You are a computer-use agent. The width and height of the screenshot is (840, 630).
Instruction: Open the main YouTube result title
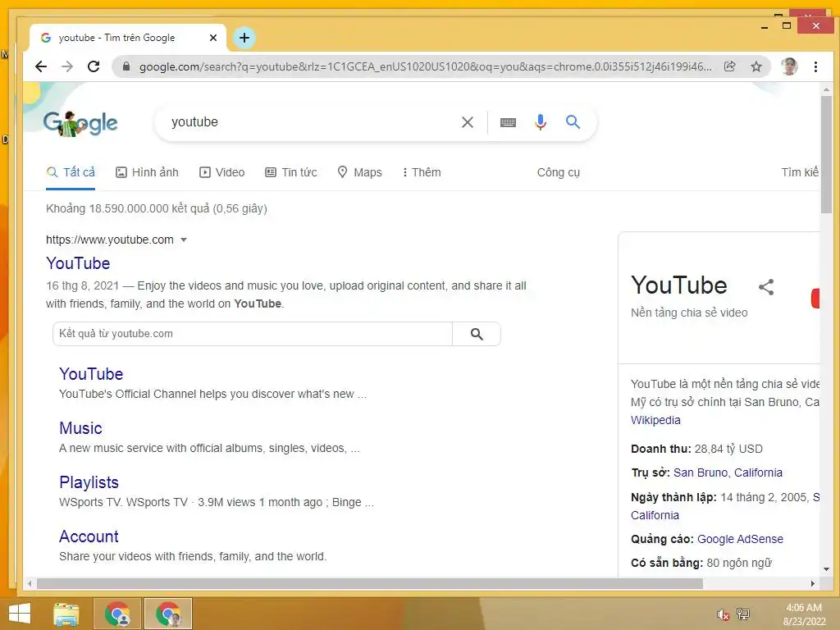(x=78, y=263)
